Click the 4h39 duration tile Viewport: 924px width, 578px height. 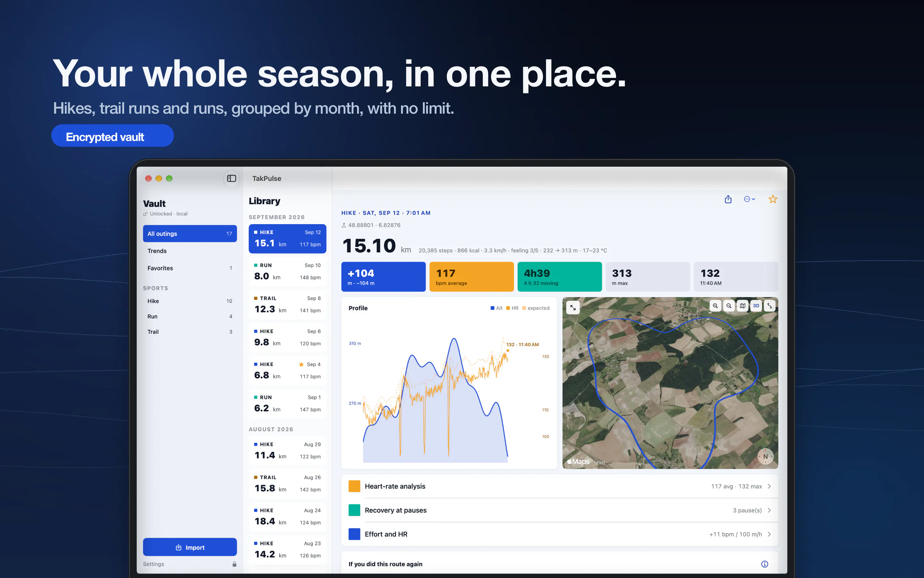click(x=560, y=277)
